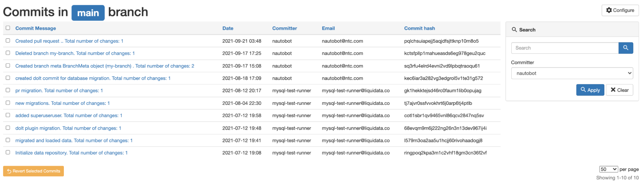Click the main branch badge
This screenshot has width=644, height=184.
click(88, 13)
